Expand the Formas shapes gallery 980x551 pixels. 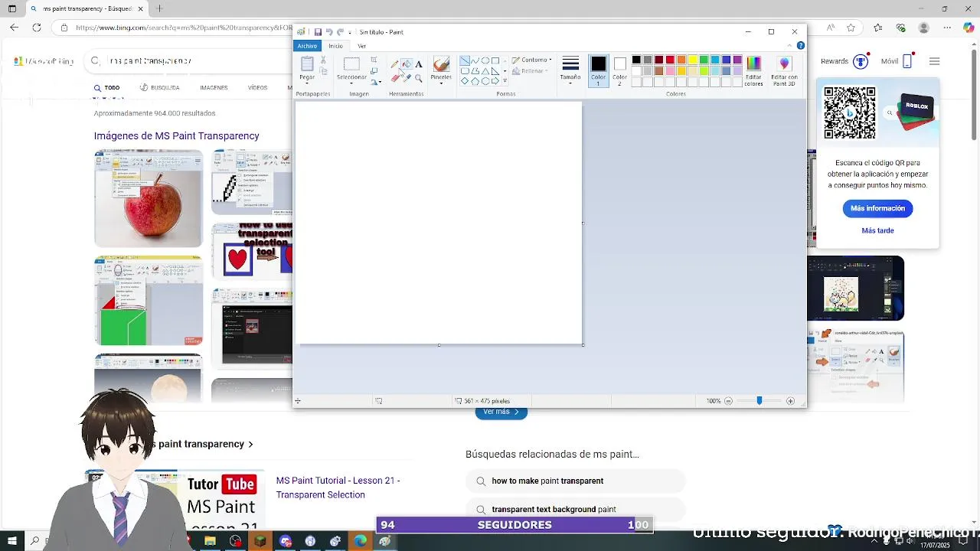point(505,81)
